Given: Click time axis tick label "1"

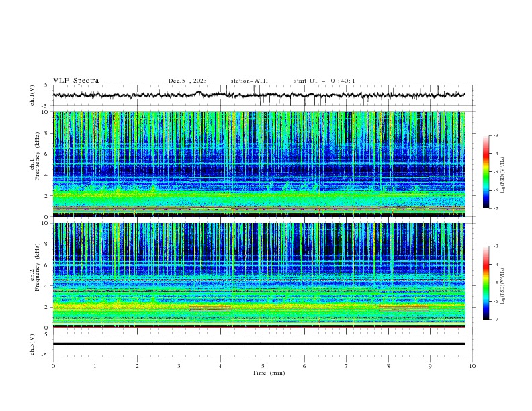Looking at the screenshot, I should pyautogui.click(x=95, y=366).
